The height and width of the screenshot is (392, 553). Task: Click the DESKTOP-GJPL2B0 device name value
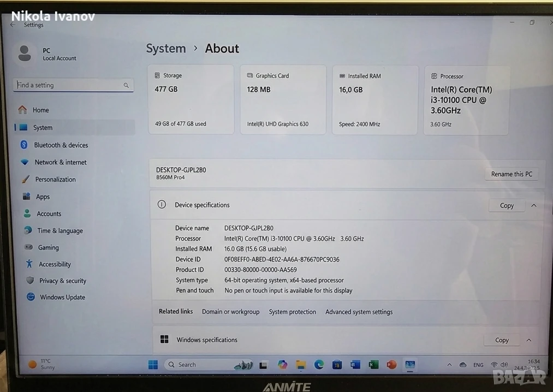coord(249,228)
